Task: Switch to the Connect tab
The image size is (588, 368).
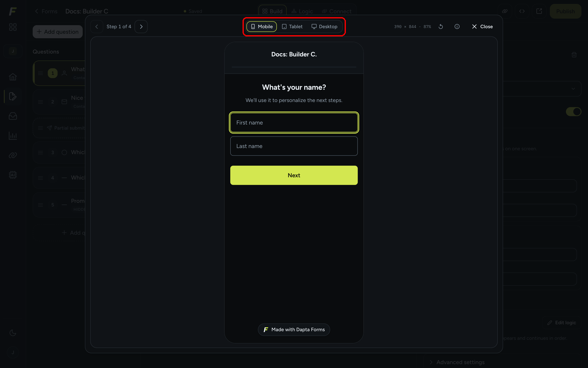Action: pos(337,11)
